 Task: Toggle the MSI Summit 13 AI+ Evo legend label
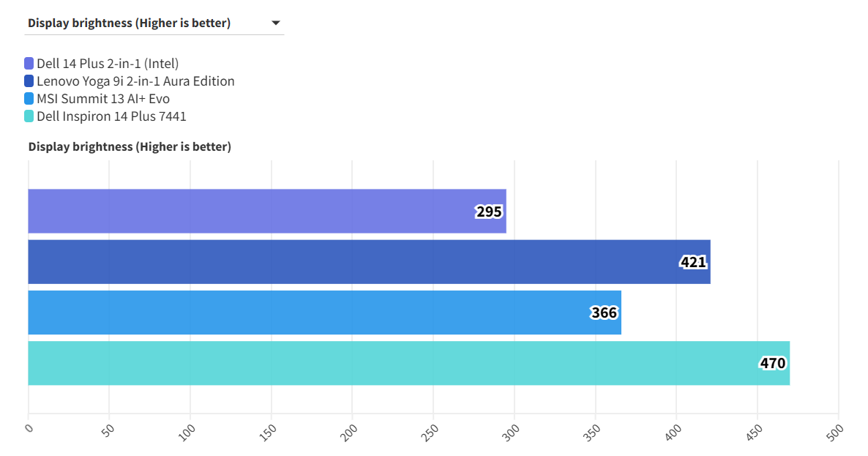103,99
